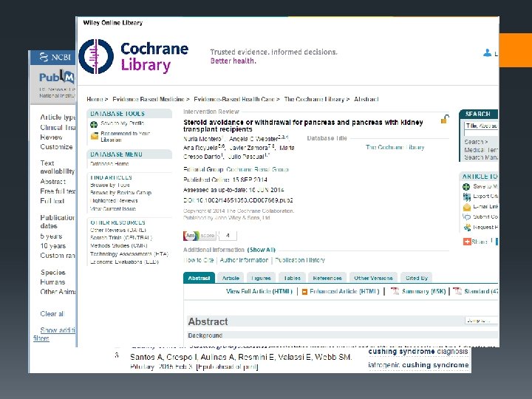Click the user login icon at top right
The height and width of the screenshot is (399, 532).
pyautogui.click(x=487, y=52)
